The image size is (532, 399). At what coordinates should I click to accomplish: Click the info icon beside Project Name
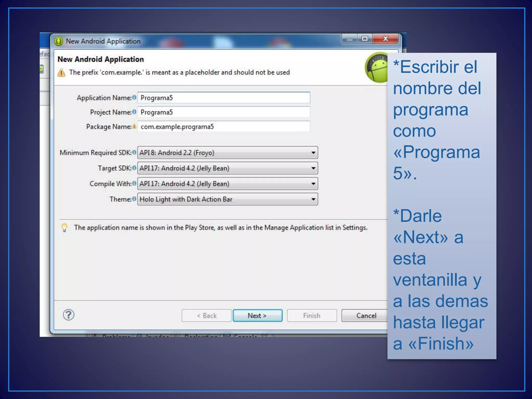pyautogui.click(x=134, y=112)
